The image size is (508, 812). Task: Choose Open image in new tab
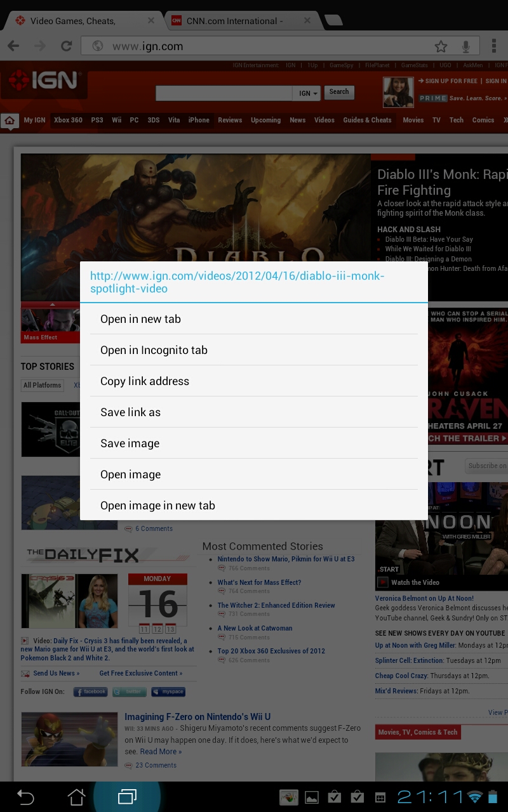253,506
